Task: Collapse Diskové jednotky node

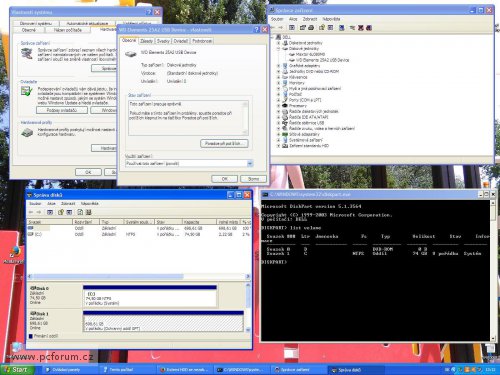Action: [278, 49]
